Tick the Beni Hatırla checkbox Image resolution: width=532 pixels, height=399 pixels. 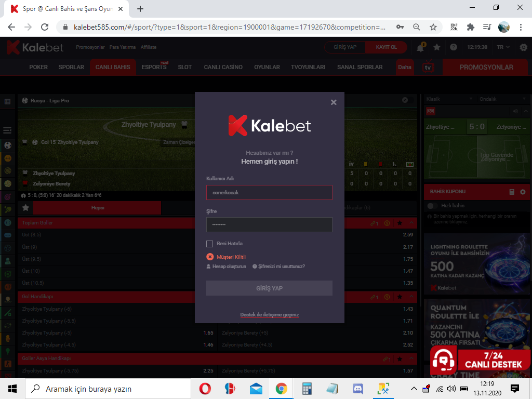pyautogui.click(x=210, y=244)
